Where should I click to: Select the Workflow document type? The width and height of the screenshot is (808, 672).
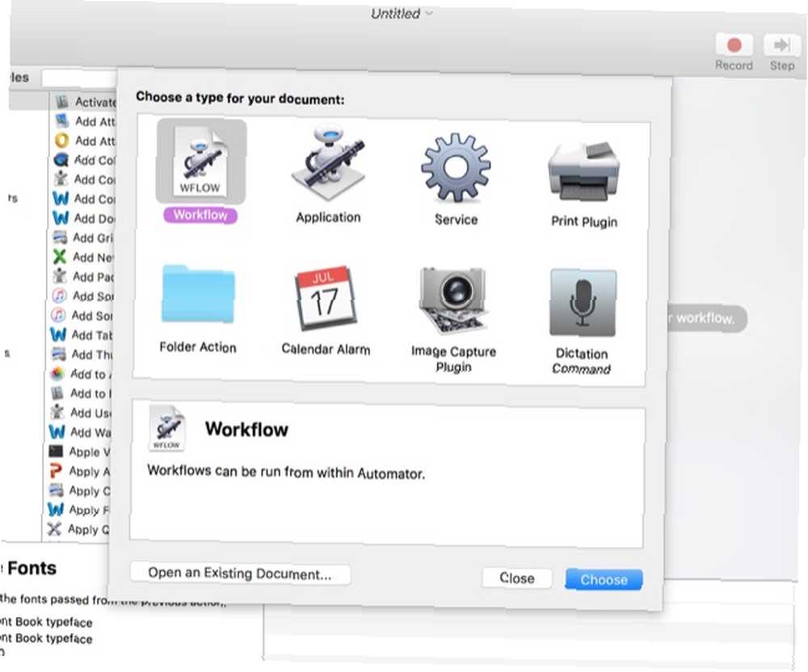click(x=200, y=171)
